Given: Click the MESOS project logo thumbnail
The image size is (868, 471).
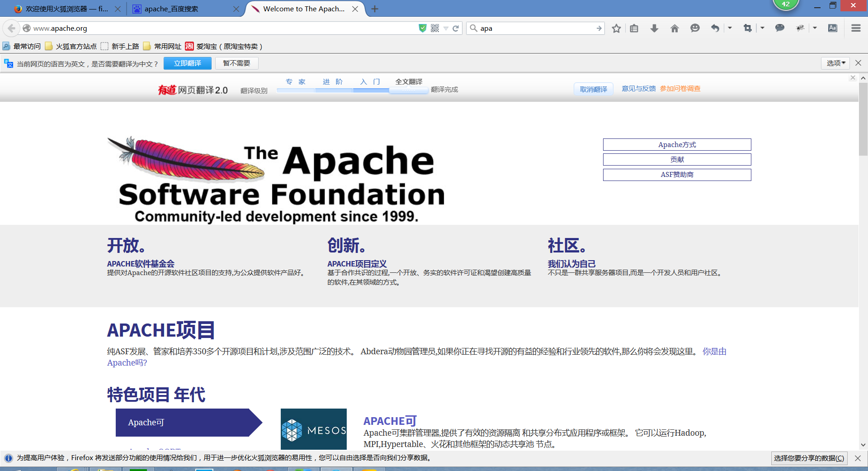Looking at the screenshot, I should pos(314,429).
